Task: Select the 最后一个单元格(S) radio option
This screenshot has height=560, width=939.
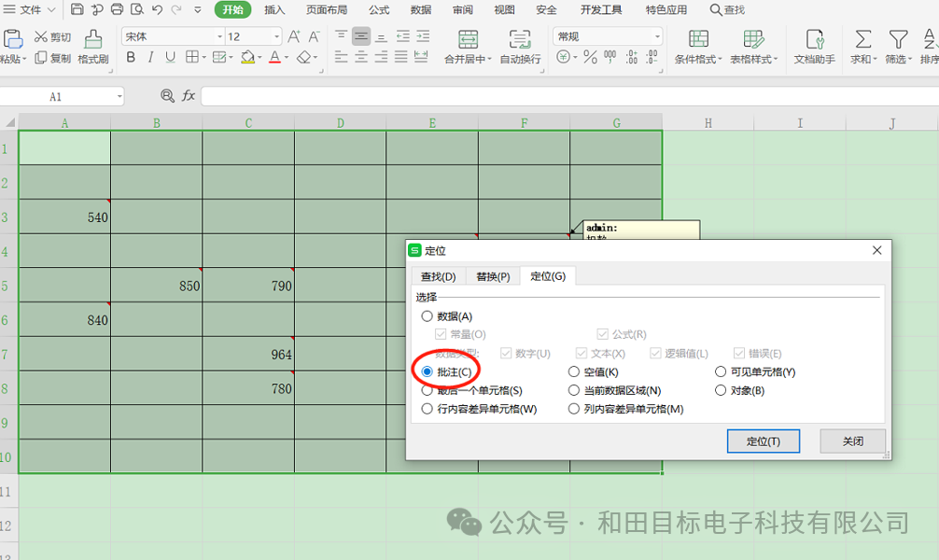Action: point(427,390)
